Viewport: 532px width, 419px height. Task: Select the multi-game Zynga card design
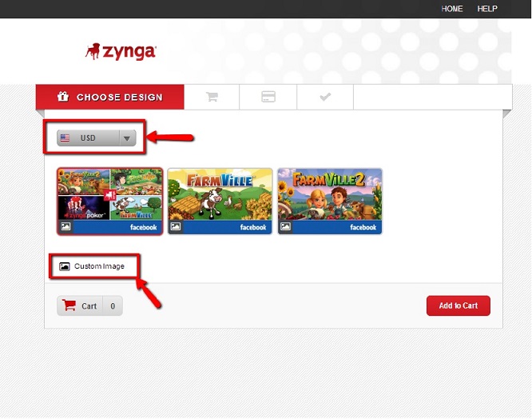[110, 201]
